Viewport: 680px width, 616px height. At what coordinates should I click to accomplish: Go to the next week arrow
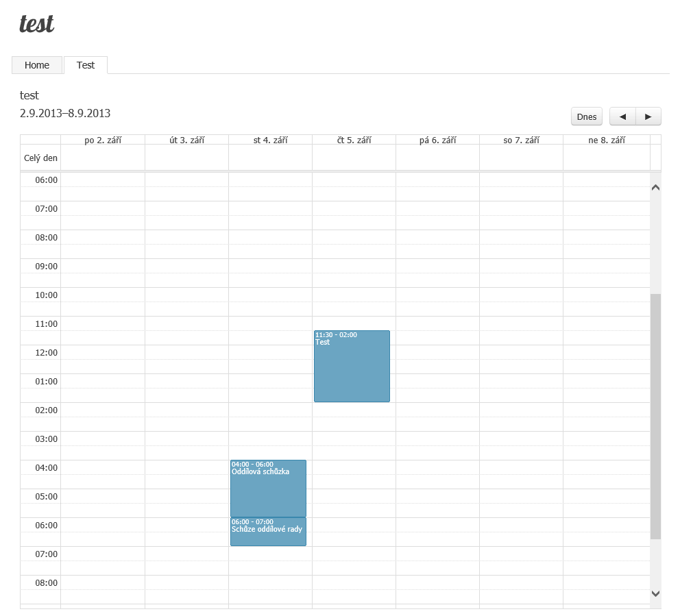(648, 116)
